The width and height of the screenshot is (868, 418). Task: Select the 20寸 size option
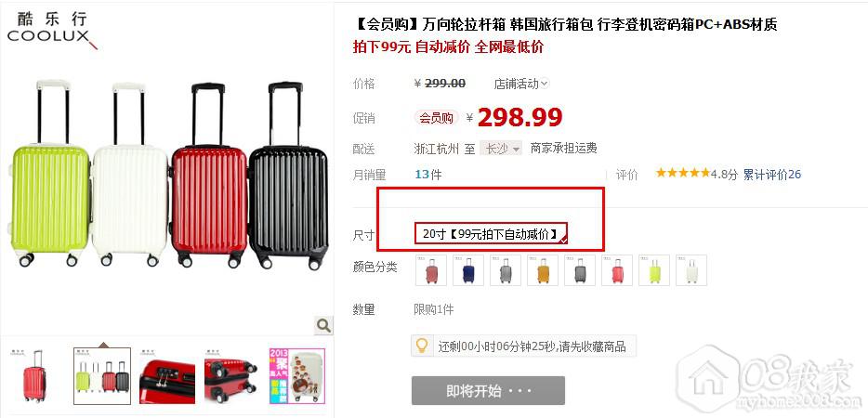[492, 234]
